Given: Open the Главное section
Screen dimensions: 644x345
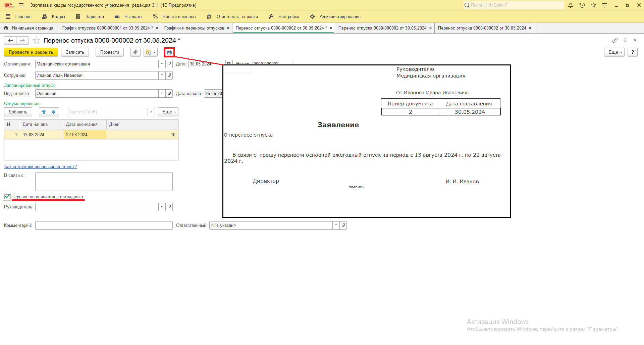Looking at the screenshot, I should (19, 17).
